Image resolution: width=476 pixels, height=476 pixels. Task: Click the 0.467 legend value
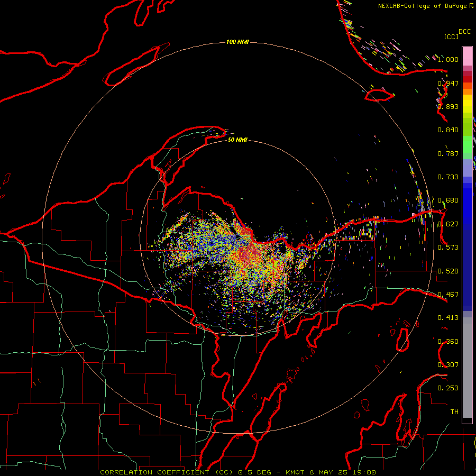(448, 295)
